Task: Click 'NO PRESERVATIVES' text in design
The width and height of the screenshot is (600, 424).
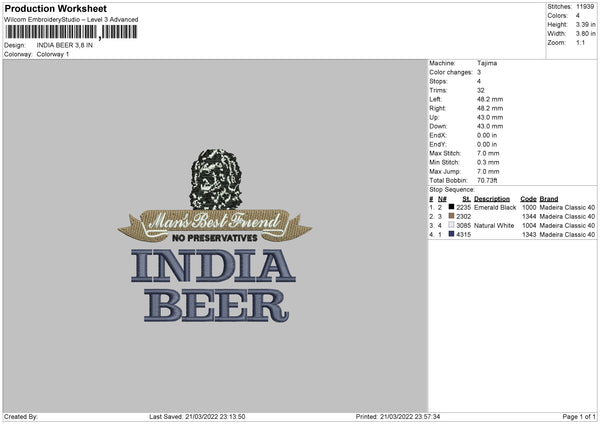Action: (x=215, y=238)
